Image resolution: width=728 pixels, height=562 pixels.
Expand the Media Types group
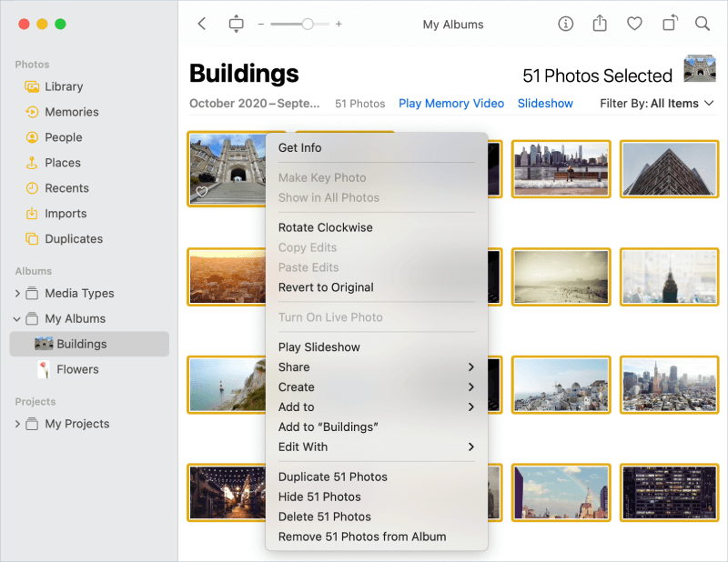(16, 293)
